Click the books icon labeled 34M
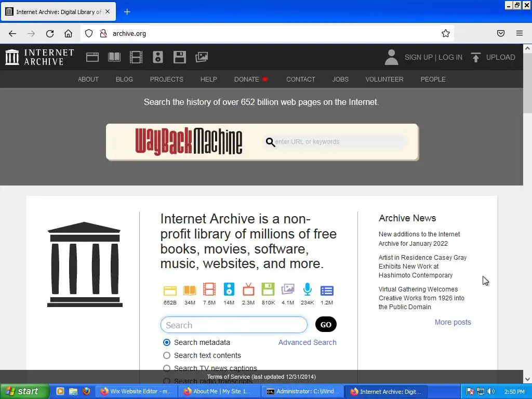This screenshot has height=399, width=532. pyautogui.click(x=190, y=290)
